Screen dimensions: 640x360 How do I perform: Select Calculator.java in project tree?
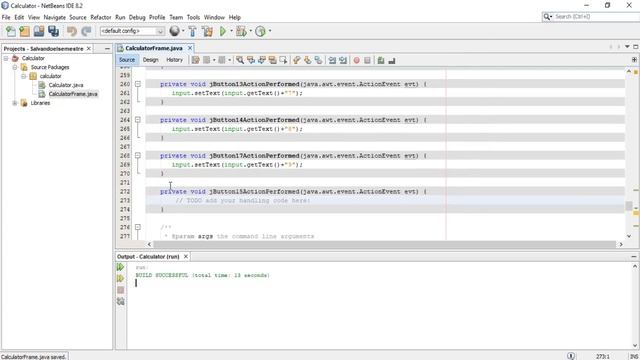[66, 85]
